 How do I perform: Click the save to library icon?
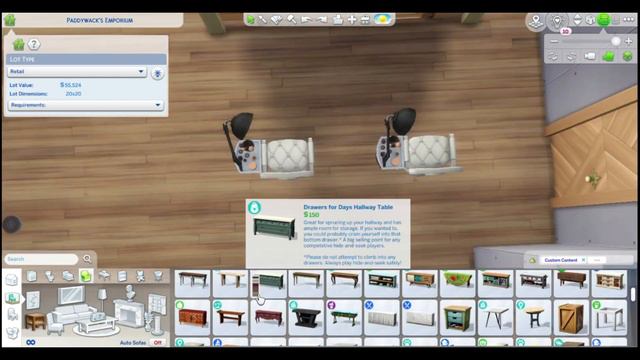[338, 19]
